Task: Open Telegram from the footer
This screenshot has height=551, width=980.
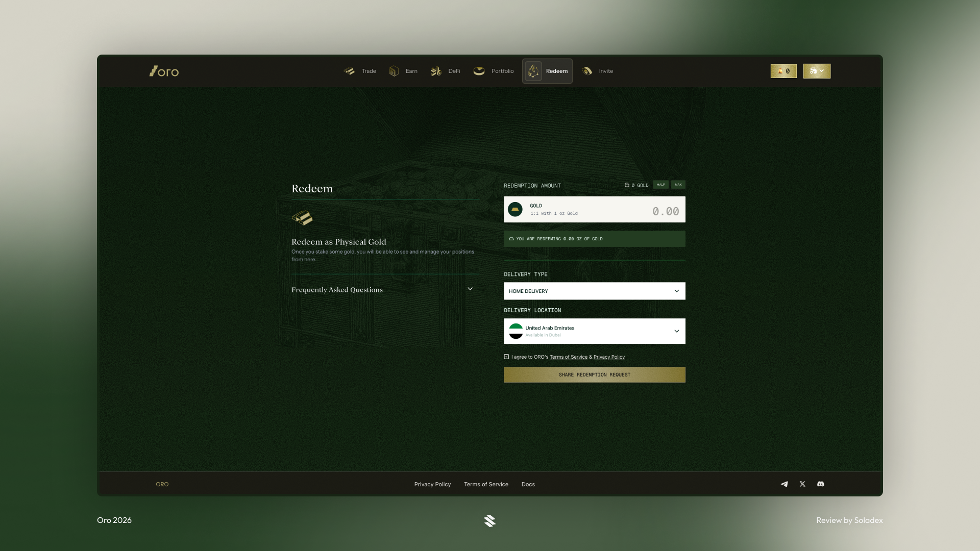Action: point(785,484)
